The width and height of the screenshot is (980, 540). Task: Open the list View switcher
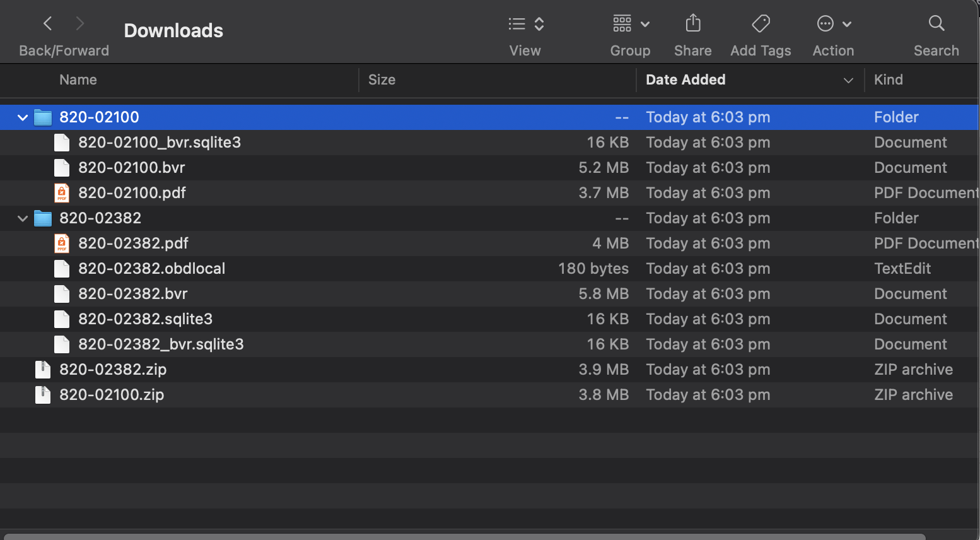coord(526,24)
